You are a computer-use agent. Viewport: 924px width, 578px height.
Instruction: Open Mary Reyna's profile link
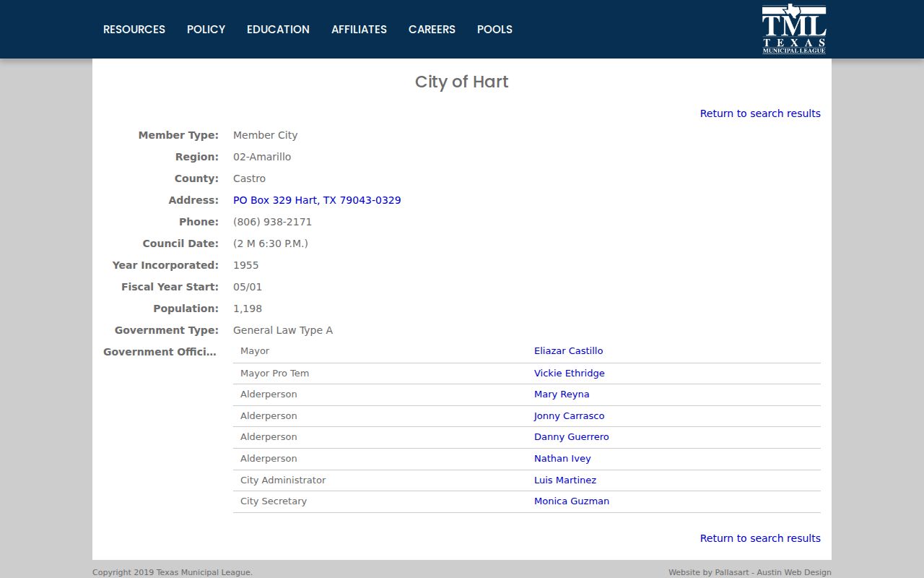(x=562, y=394)
